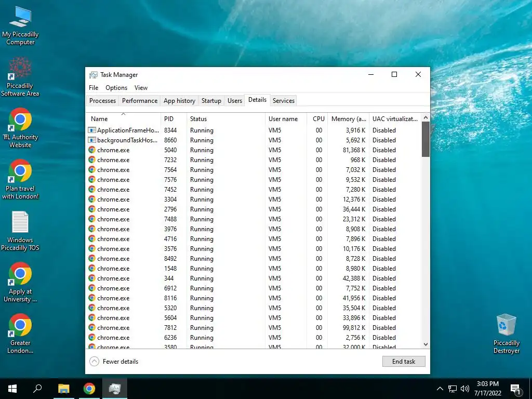Click memory value 81,368 K
Image resolution: width=532 pixels, height=399 pixels.
[x=354, y=150]
